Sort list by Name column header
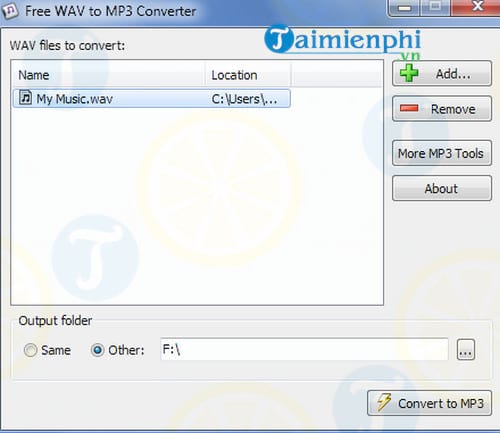Screen dimensions: 500x433 [108, 75]
